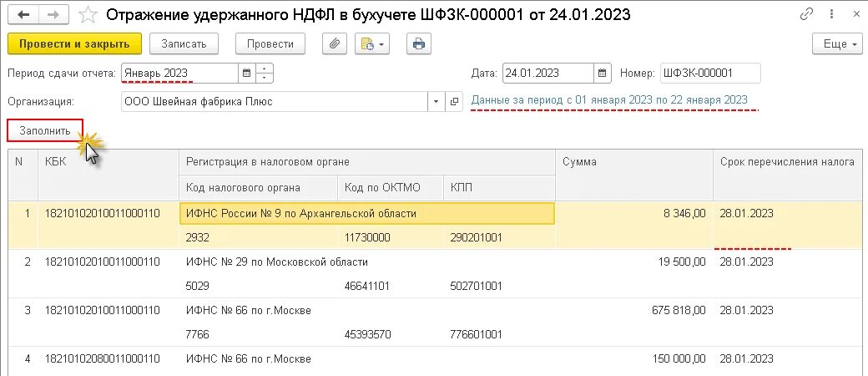Edit the Дата field value 24.01.2023

pyautogui.click(x=548, y=73)
